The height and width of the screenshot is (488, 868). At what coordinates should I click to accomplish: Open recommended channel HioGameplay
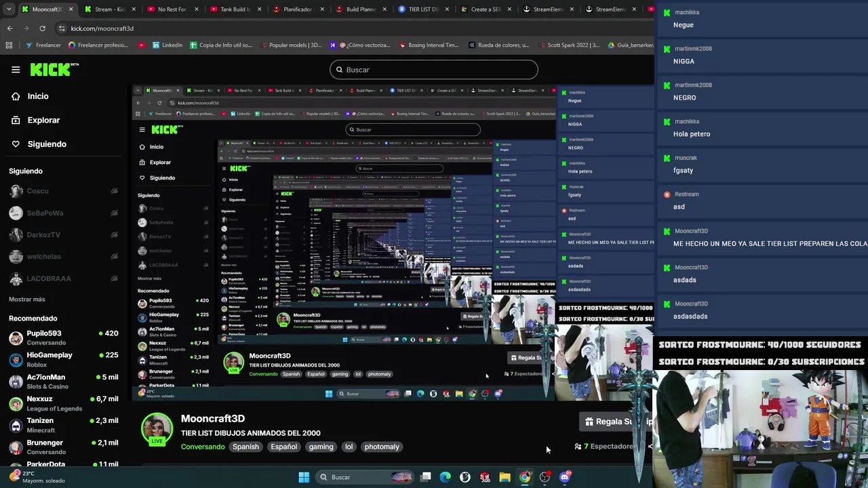[x=64, y=359]
